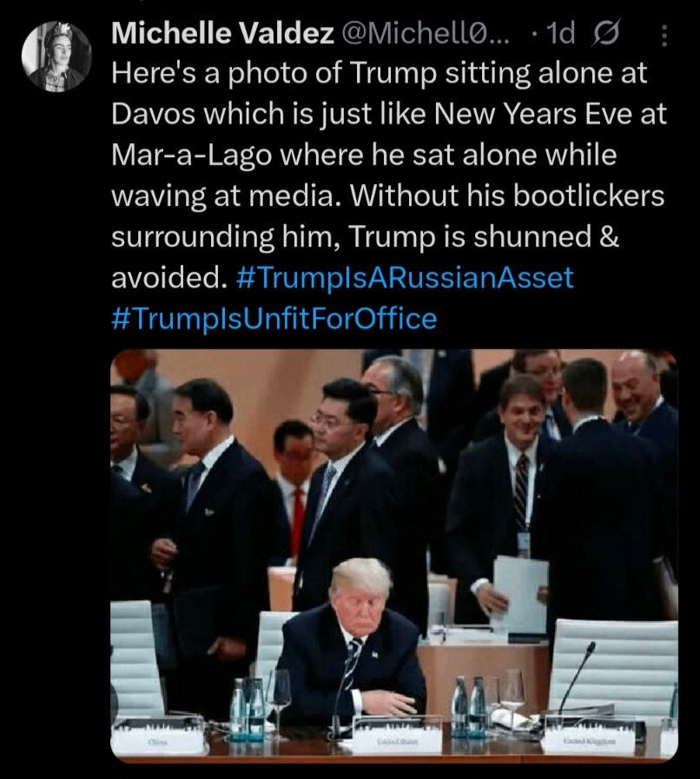The height and width of the screenshot is (779, 700).
Task: Open the three-dot more options menu
Action: 664,35
